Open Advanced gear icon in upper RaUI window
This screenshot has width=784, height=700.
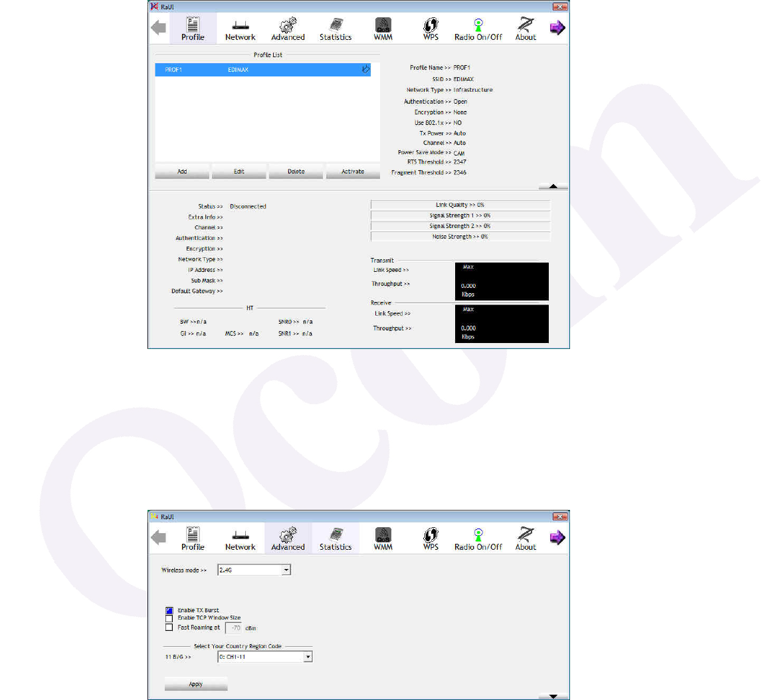288,29
